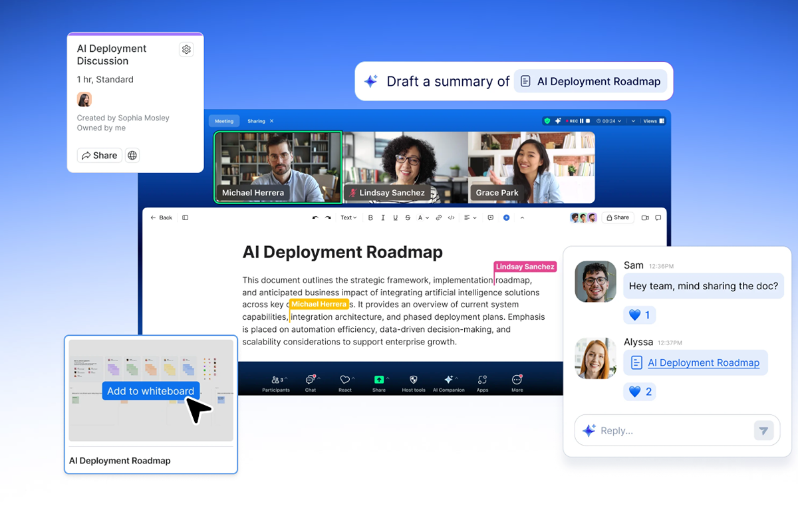
Task: Click the video camera icon in document header
Action: pyautogui.click(x=645, y=217)
